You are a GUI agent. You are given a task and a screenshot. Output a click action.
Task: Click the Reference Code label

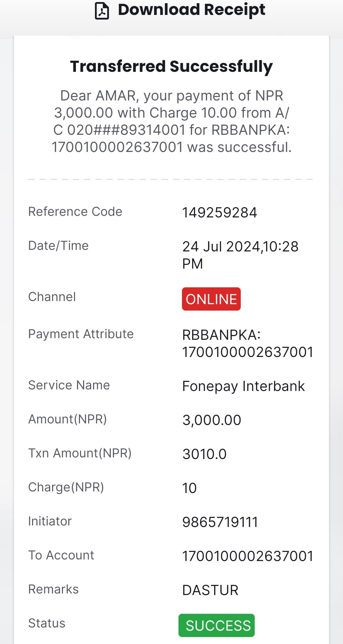click(x=75, y=212)
